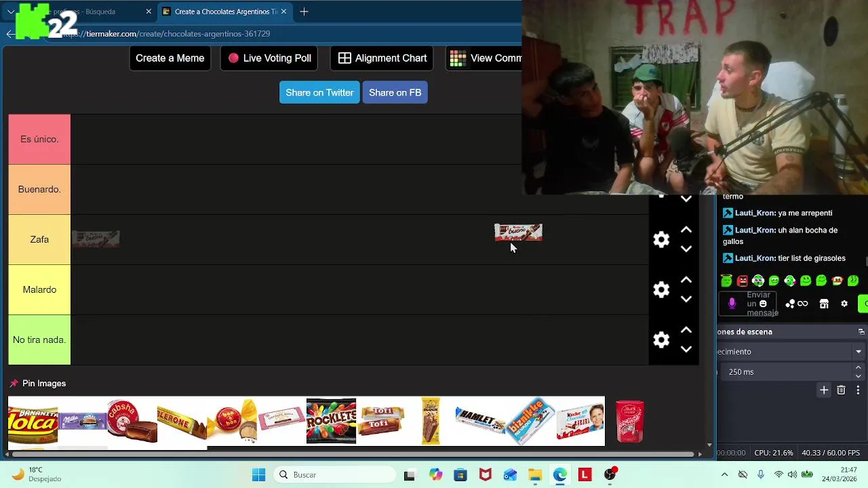The width and height of the screenshot is (868, 488).
Task: Pick the Toblerone chocolate image
Action: pos(182,422)
